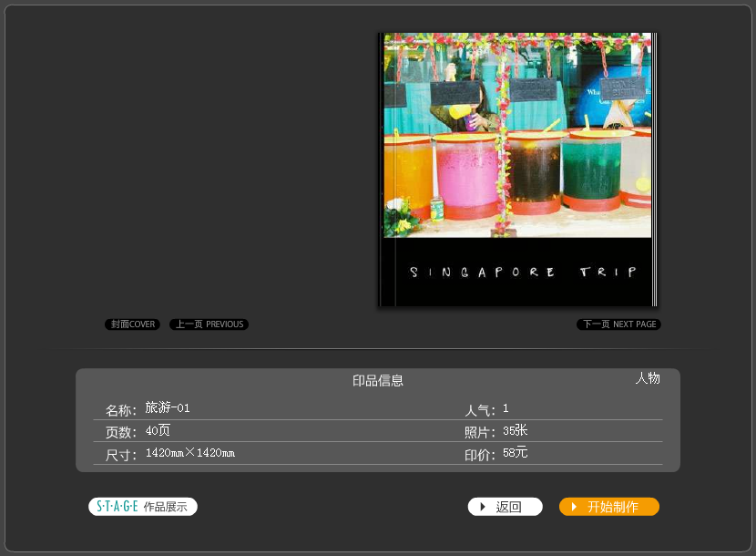Click the 人气 1 value

tap(506, 408)
